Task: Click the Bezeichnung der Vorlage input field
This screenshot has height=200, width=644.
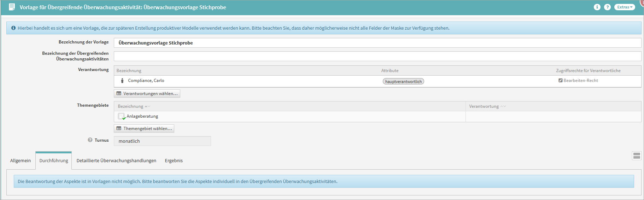Action: coord(377,43)
